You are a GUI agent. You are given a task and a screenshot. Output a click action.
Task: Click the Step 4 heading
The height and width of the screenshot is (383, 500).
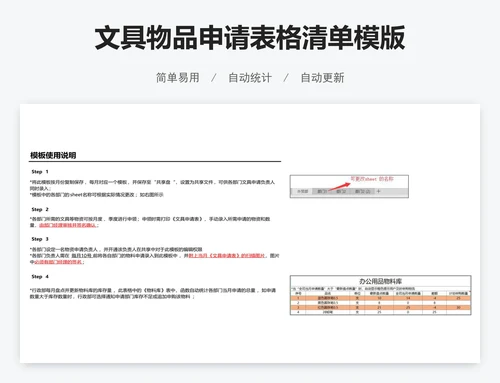pos(40,277)
